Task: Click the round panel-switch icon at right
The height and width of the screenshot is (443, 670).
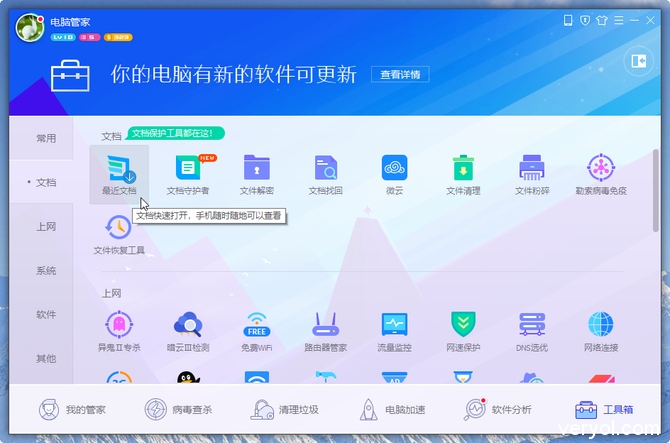Action: pyautogui.click(x=638, y=61)
